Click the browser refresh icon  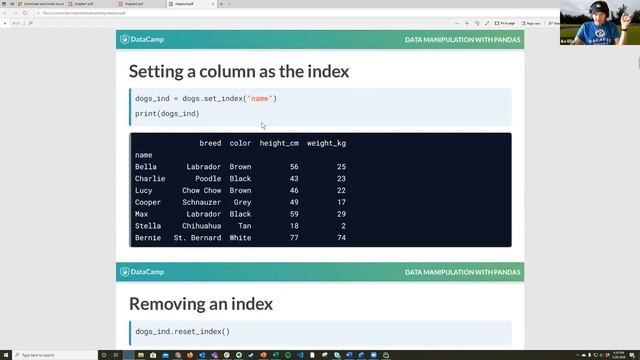click(25, 13)
